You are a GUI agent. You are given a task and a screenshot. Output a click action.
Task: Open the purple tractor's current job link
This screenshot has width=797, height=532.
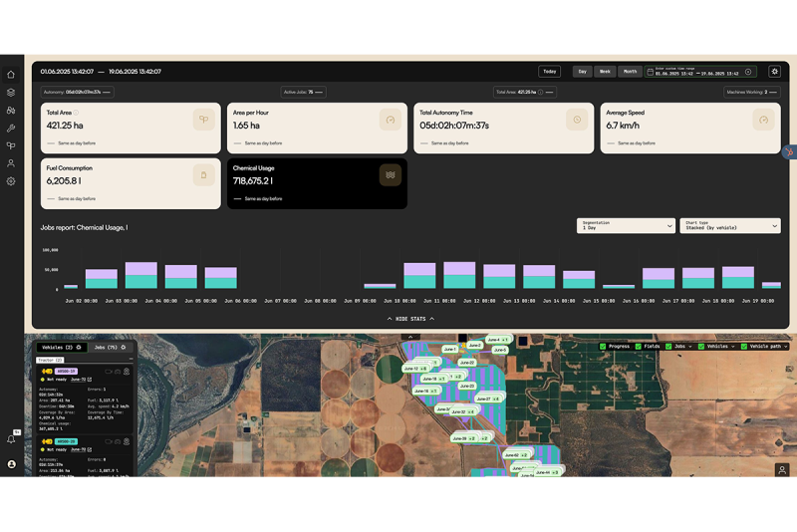pyautogui.click(x=79, y=380)
